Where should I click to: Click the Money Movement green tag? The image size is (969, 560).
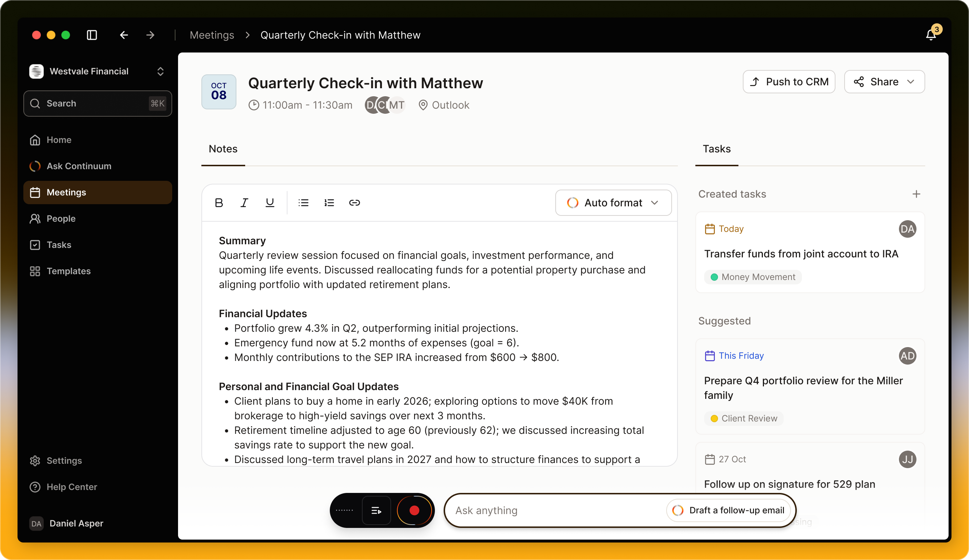point(753,277)
